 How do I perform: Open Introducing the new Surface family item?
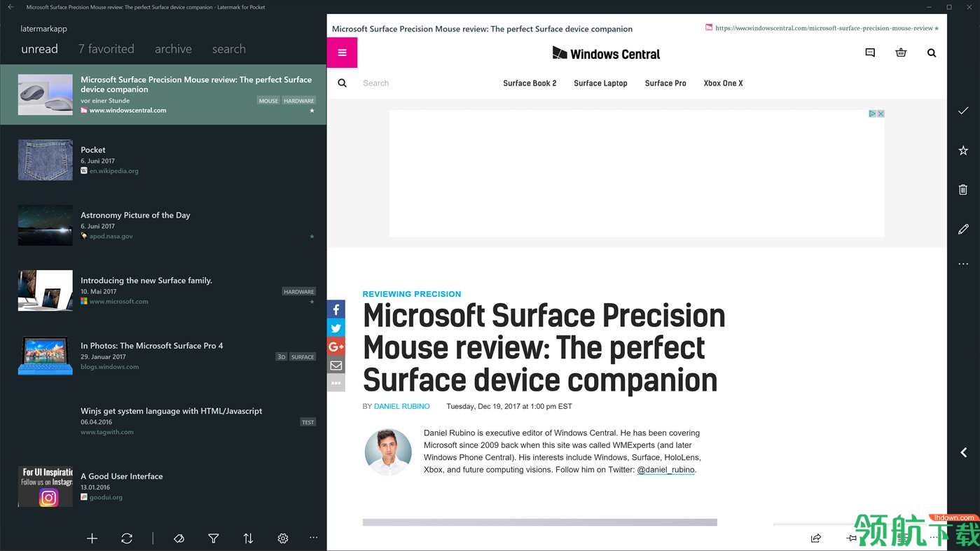click(163, 291)
